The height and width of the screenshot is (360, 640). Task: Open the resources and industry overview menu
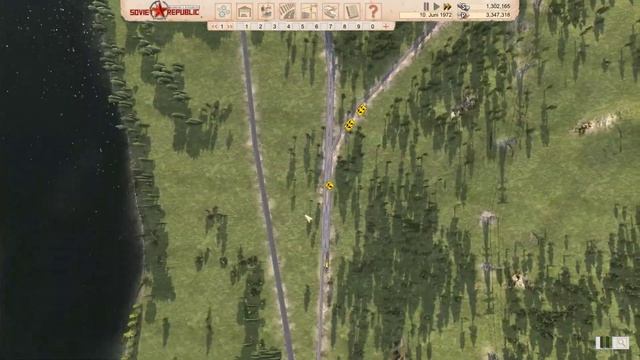tap(223, 11)
